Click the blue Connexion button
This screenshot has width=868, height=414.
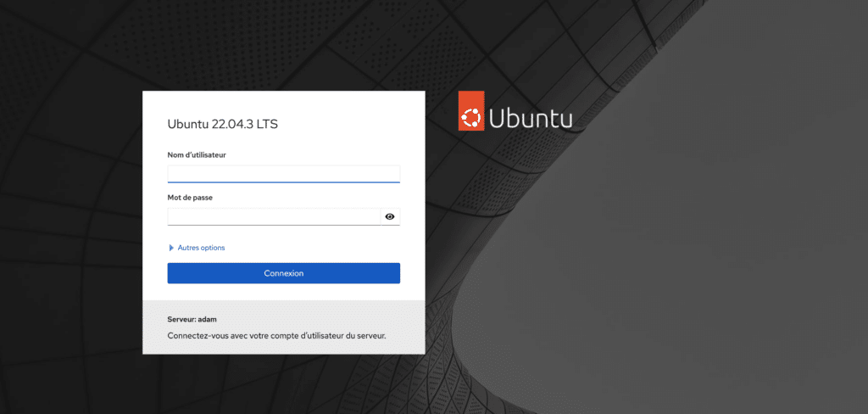pos(283,273)
